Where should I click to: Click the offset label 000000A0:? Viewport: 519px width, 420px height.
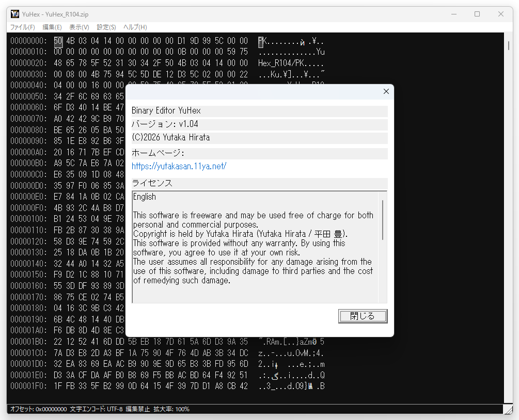pos(28,152)
